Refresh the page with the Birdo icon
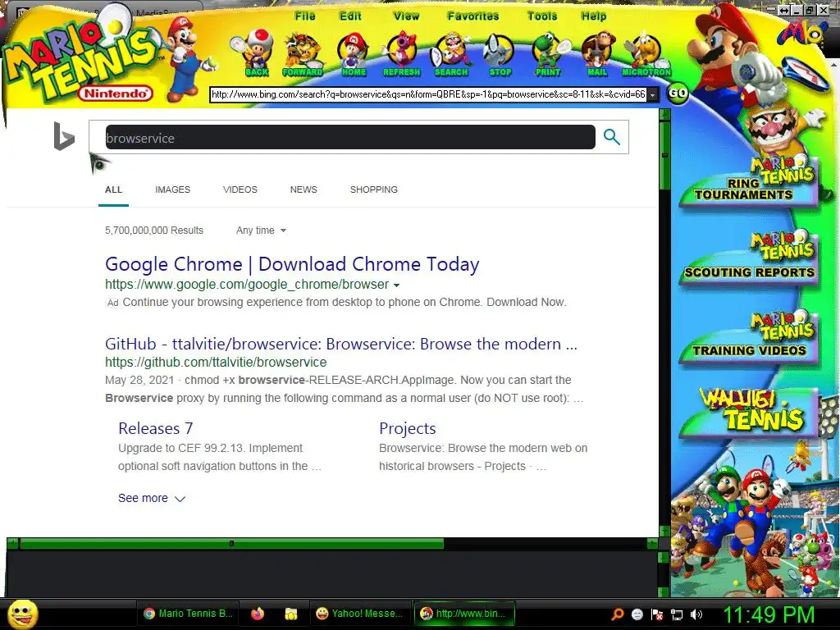840x630 pixels. [x=401, y=53]
